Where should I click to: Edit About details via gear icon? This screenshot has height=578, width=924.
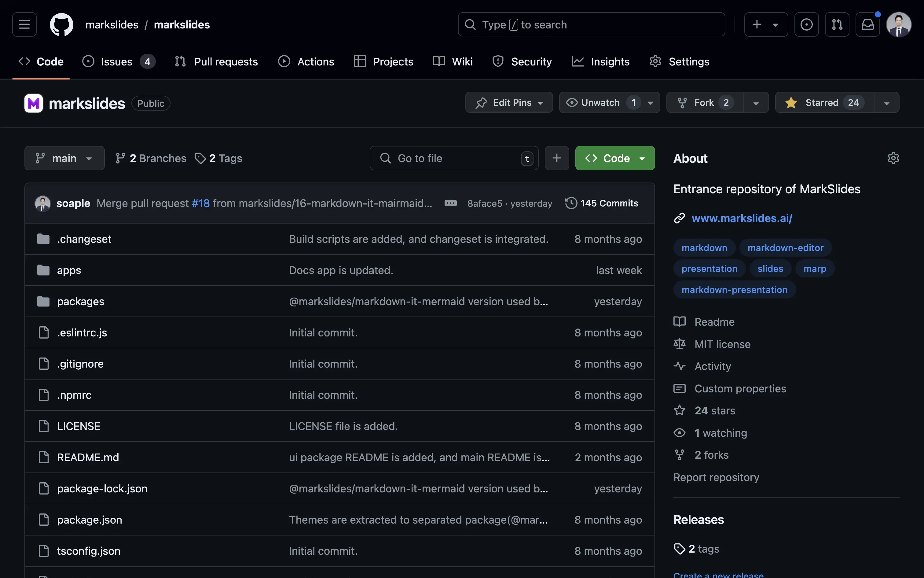[893, 158]
